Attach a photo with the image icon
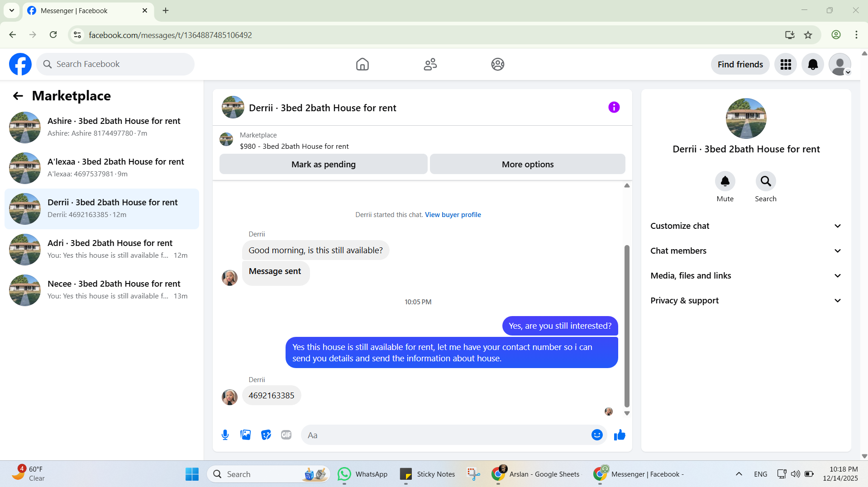Image resolution: width=868 pixels, height=487 pixels. click(246, 435)
